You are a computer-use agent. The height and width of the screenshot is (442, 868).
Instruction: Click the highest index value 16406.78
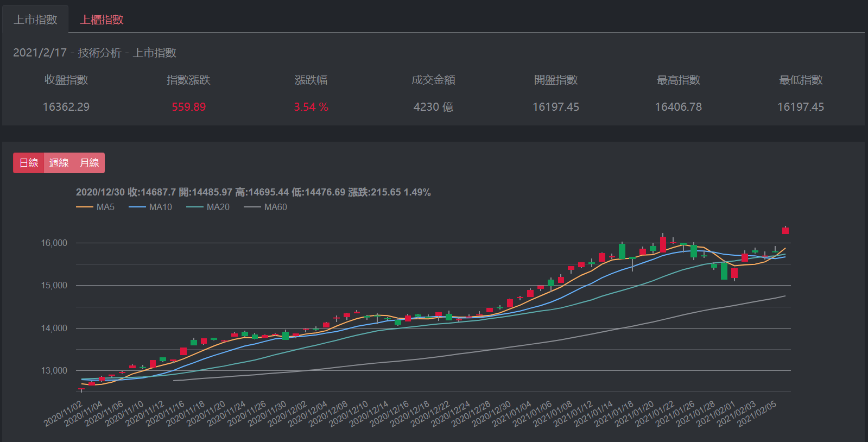(x=679, y=107)
